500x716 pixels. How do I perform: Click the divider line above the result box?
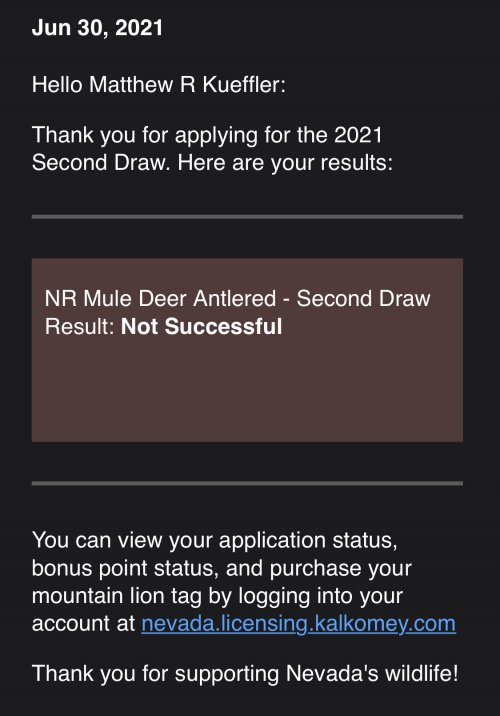pos(247,217)
